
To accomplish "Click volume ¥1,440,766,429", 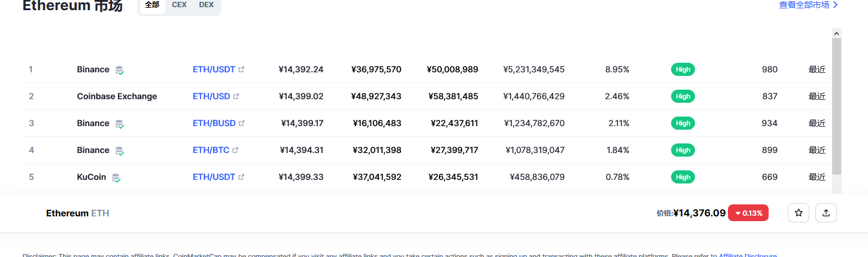I will pyautogui.click(x=534, y=96).
